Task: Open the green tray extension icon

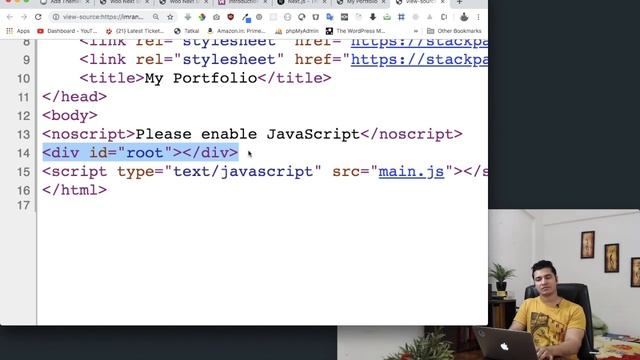Action: pyautogui.click(x=387, y=17)
